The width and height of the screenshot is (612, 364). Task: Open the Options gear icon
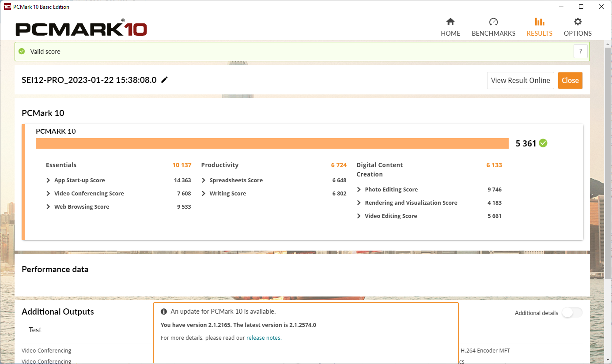tap(578, 22)
